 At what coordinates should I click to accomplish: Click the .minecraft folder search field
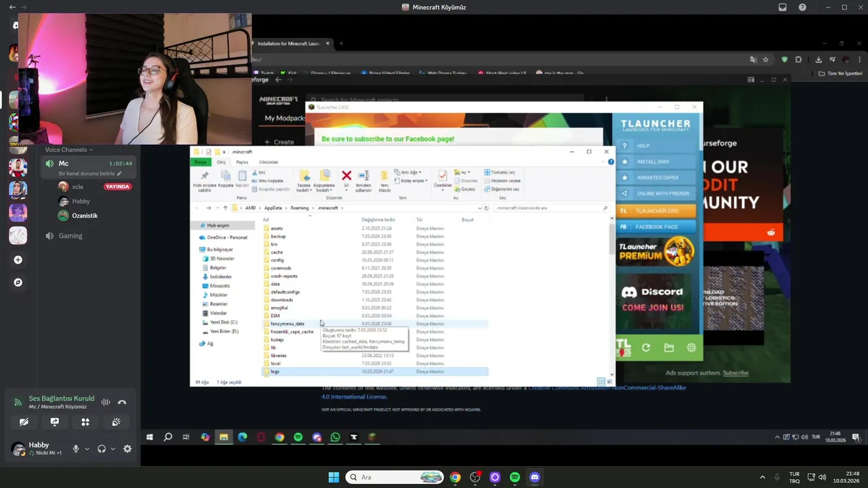[x=551, y=208]
